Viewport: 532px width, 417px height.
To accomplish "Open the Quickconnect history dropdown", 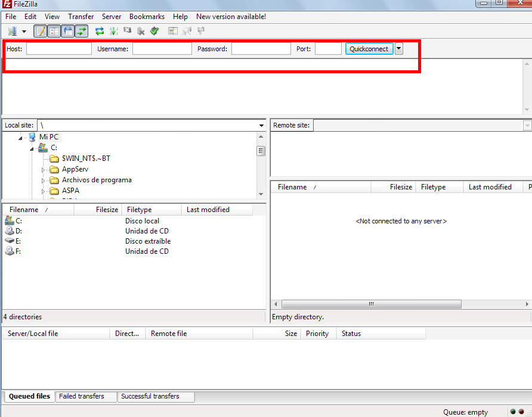I will coord(399,49).
